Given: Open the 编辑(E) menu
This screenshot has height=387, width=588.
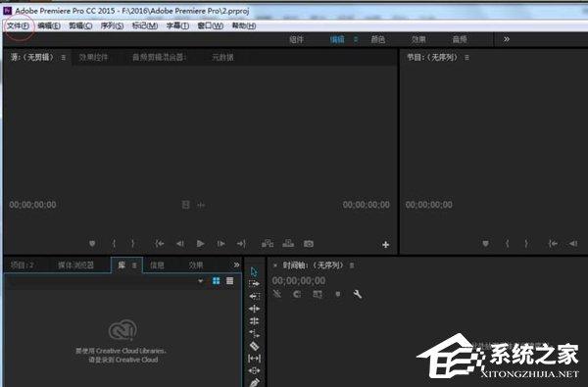Looking at the screenshot, I should 49,25.
